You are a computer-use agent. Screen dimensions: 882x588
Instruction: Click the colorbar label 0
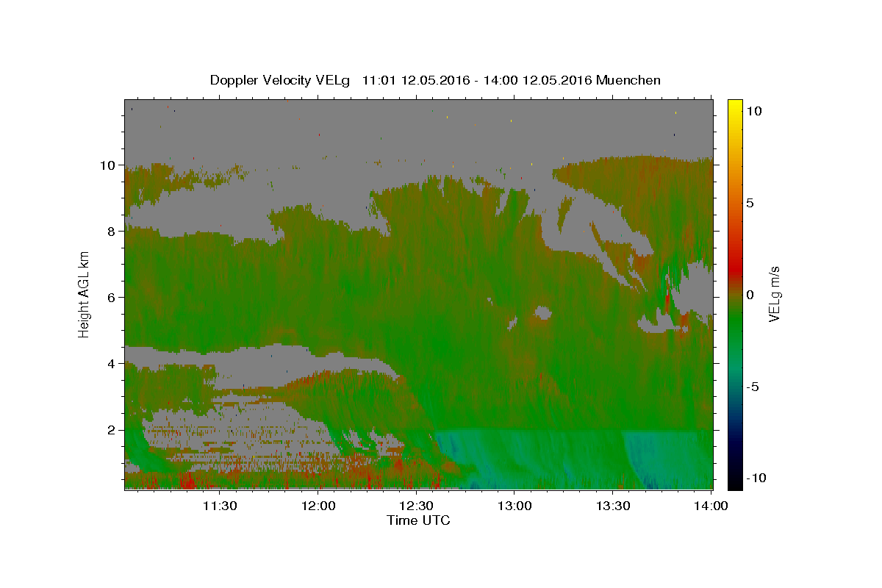(x=750, y=295)
